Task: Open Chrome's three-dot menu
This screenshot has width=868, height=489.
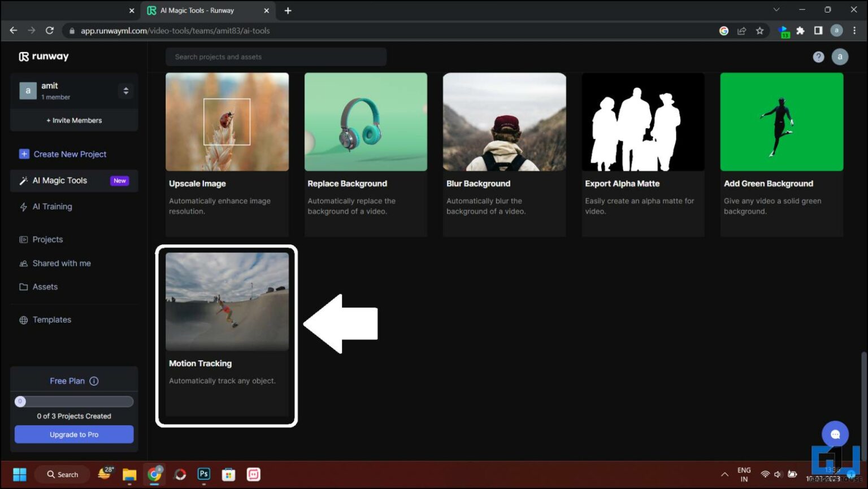Action: pyautogui.click(x=855, y=30)
